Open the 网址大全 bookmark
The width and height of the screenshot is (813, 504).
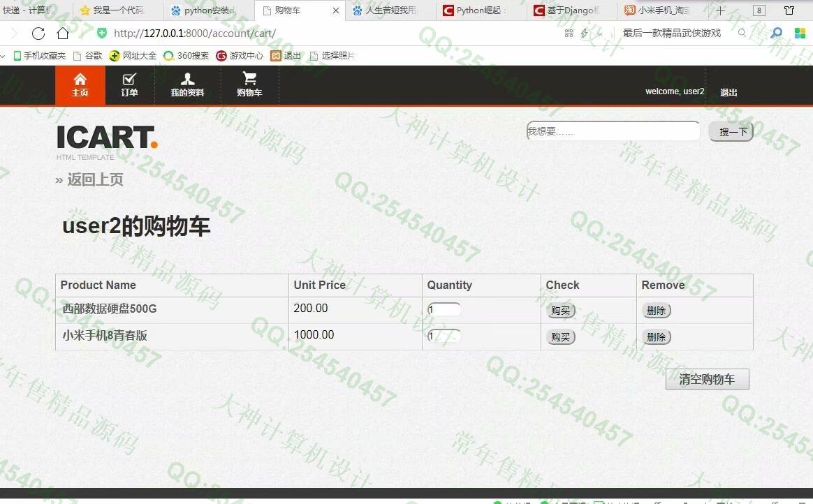tap(133, 55)
